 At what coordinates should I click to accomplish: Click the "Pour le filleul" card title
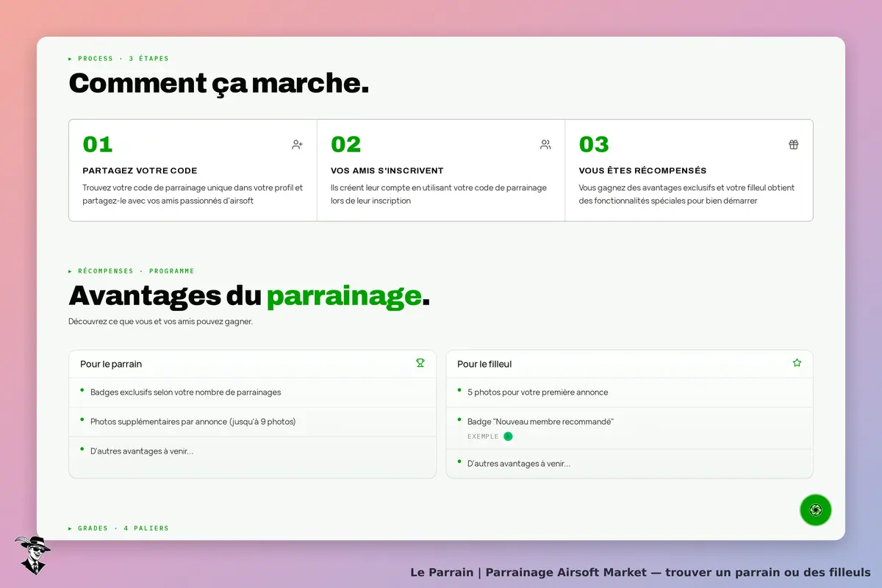point(484,364)
